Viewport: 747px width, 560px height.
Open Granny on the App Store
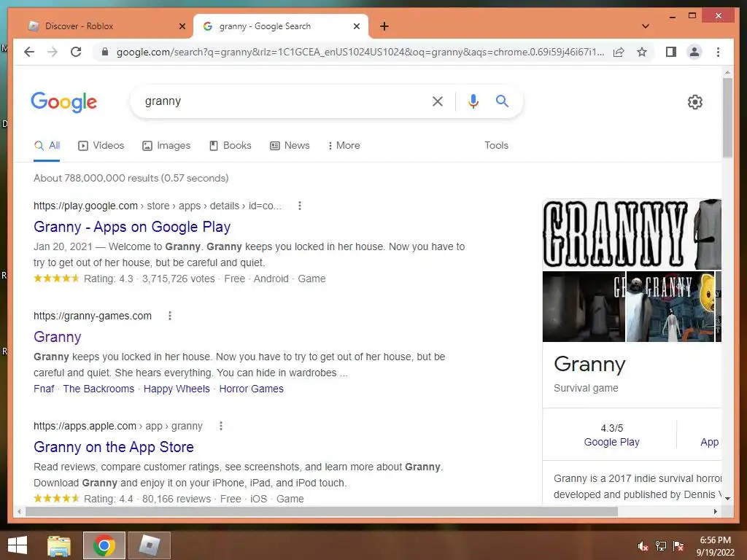click(113, 447)
